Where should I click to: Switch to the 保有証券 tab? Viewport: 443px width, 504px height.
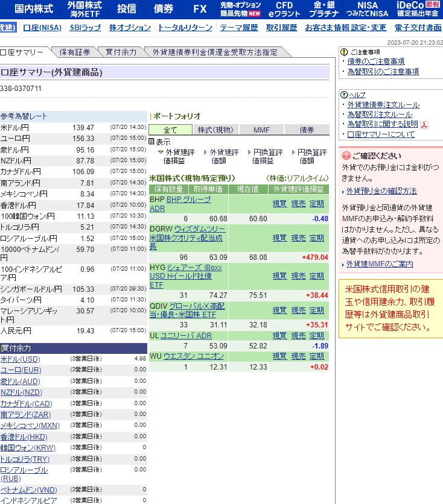(75, 52)
